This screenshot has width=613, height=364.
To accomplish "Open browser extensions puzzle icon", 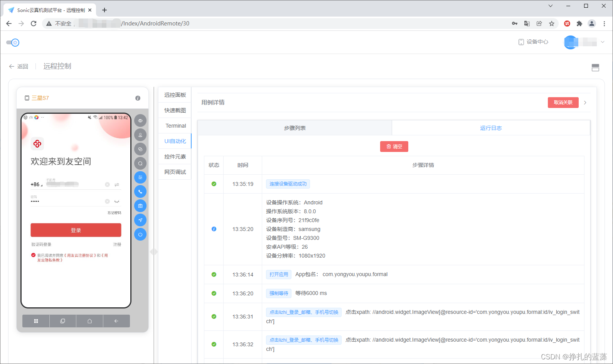I will [579, 24].
